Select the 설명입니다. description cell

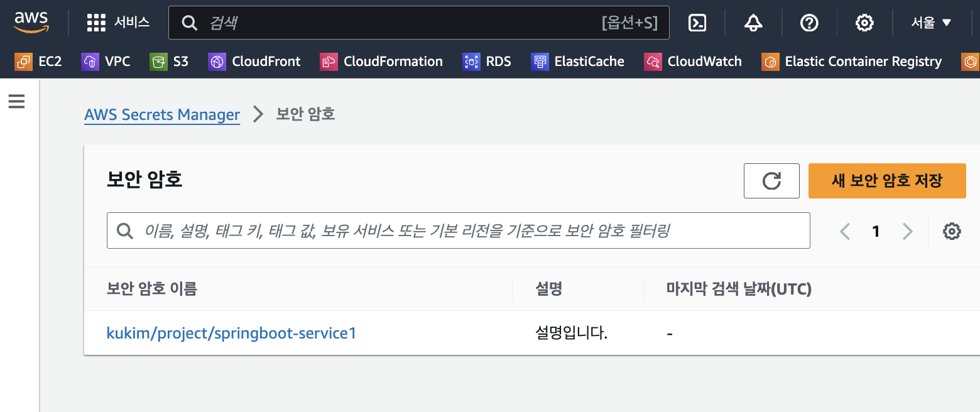point(572,333)
